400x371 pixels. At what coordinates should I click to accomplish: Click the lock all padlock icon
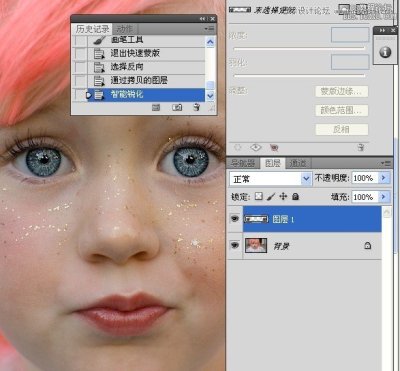pos(295,196)
